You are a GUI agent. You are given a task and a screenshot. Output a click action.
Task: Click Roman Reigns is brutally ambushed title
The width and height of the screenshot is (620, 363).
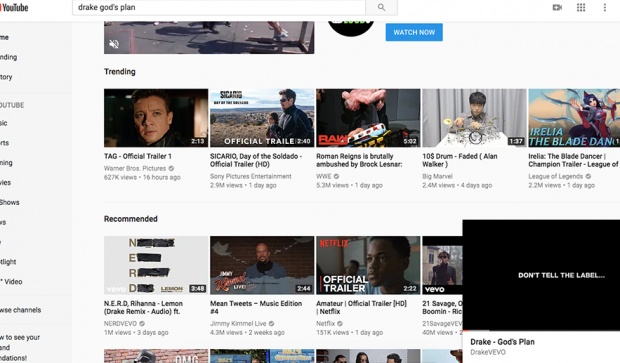[359, 160]
